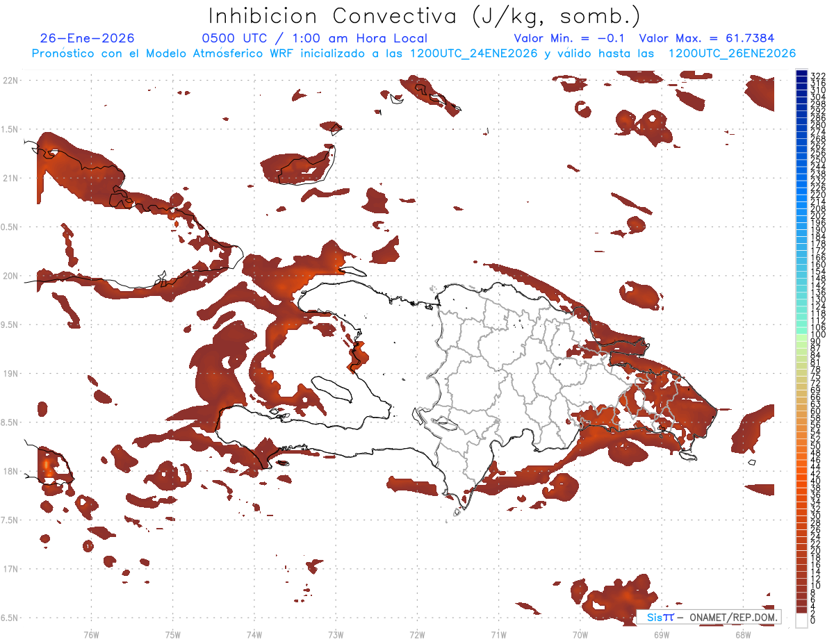The height and width of the screenshot is (644, 834).
Task: Click the 69W longitude label
Action: [661, 634]
